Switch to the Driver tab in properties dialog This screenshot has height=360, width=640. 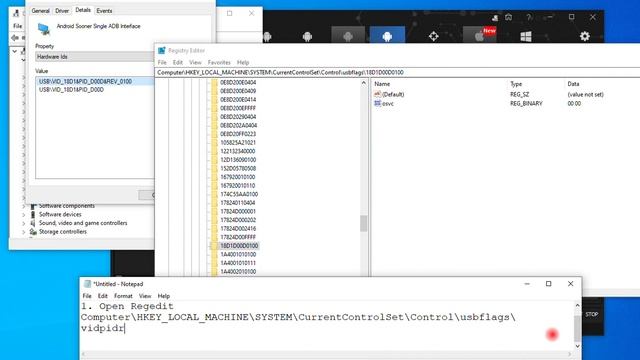pos(62,11)
